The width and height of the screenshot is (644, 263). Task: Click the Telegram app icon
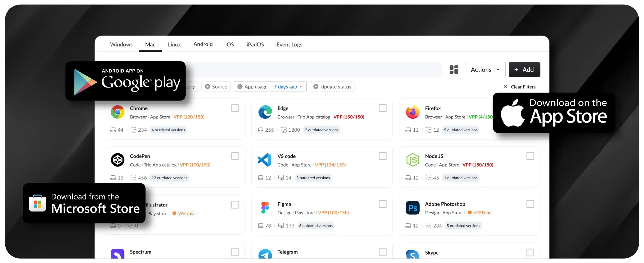click(x=265, y=254)
